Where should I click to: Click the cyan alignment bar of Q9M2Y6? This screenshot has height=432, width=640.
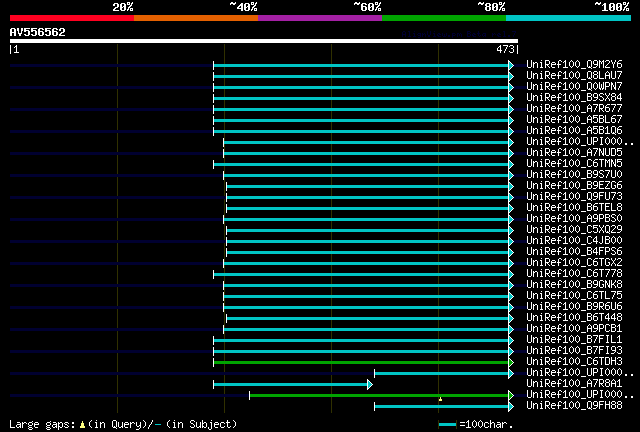(361, 65)
